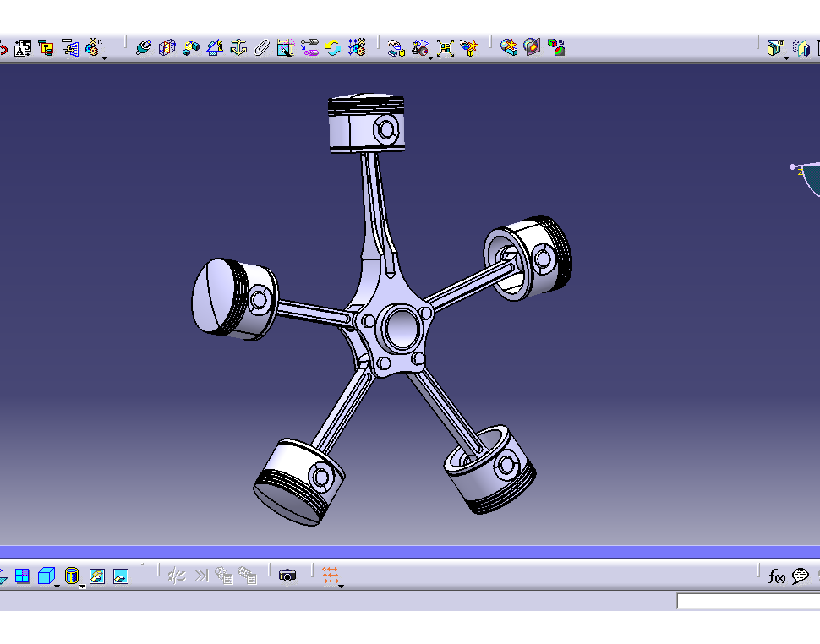Viewport: 820px width, 644px height.
Task: Toggle Stop Manipulate on Clash icon
Action: click(469, 48)
